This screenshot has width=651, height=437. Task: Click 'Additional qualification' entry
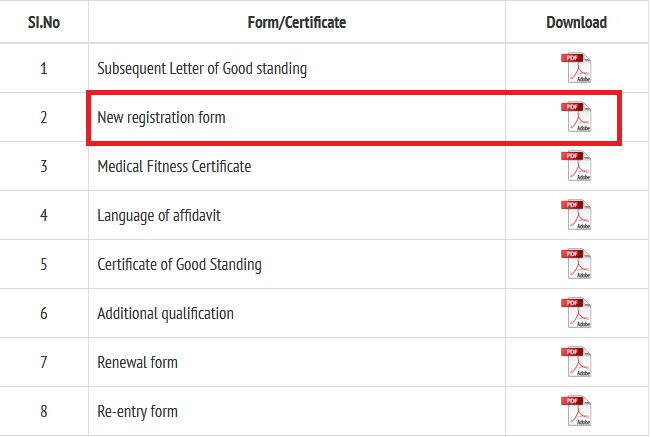click(165, 314)
